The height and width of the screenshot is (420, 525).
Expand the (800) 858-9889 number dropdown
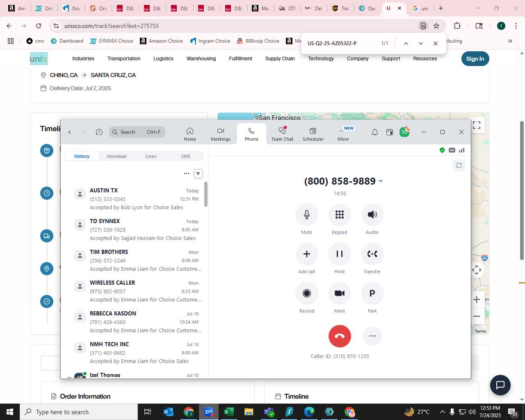coord(381,181)
